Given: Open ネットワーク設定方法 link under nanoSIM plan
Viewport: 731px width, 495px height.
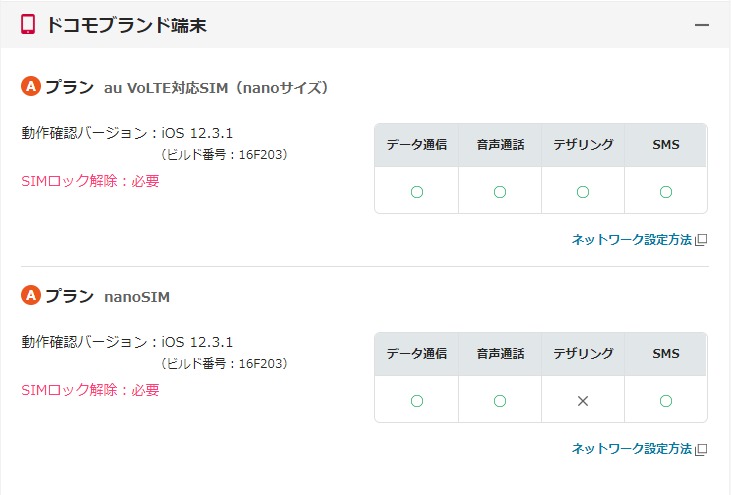Looking at the screenshot, I should (631, 449).
